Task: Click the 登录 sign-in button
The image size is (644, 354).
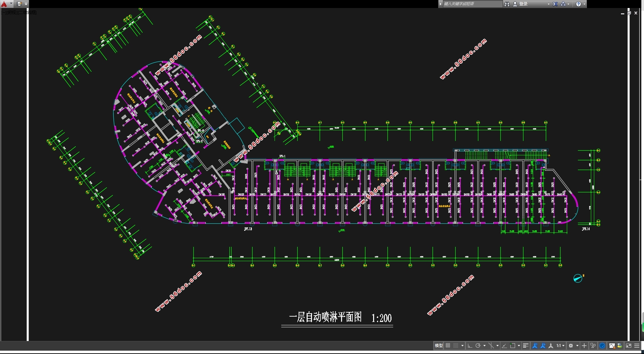Action: [x=520, y=4]
